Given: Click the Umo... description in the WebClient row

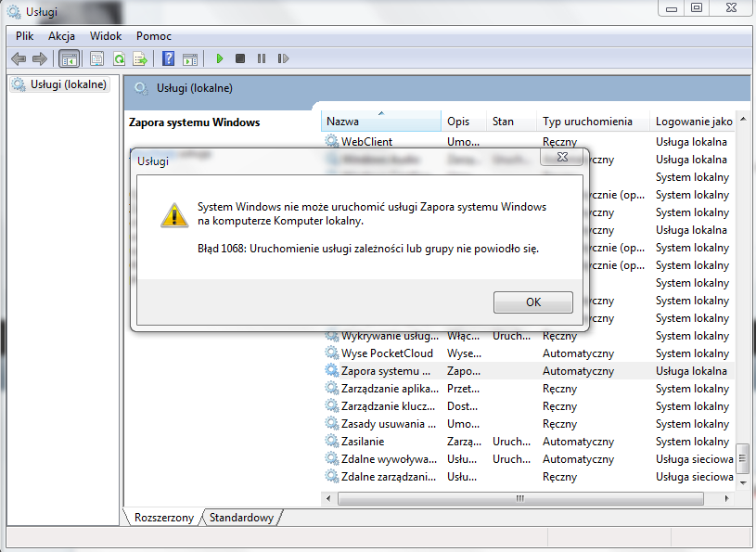Looking at the screenshot, I should click(x=463, y=142).
